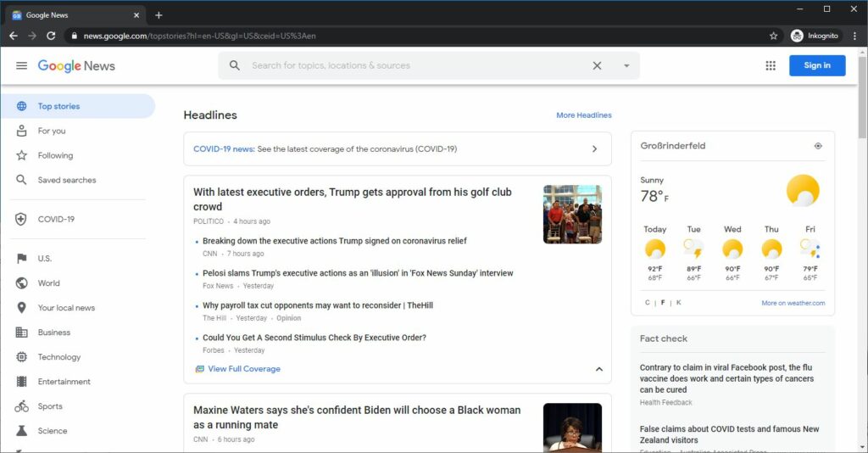Screen dimensions: 868x453
Task: Expand COVID-19 news banner chevron
Action: coord(594,149)
